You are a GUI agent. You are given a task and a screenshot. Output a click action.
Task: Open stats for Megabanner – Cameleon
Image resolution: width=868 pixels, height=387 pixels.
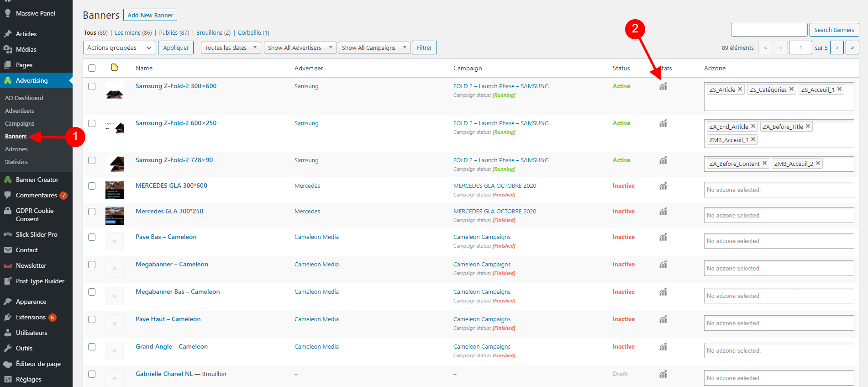[663, 265]
